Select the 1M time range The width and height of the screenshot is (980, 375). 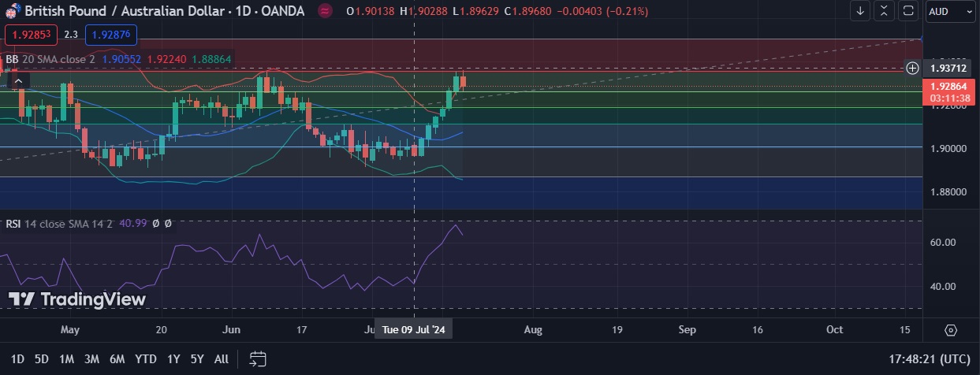point(66,359)
